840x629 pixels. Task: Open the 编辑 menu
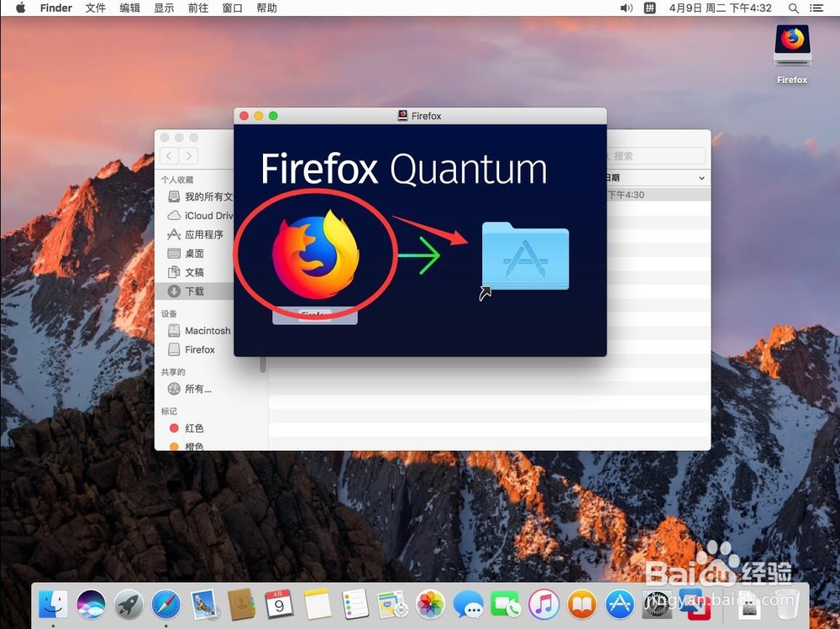(129, 8)
